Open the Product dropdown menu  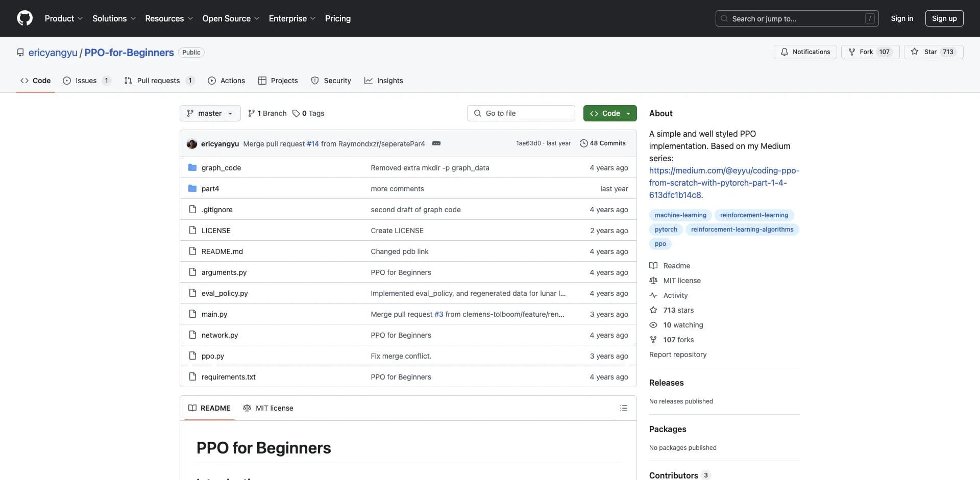(x=63, y=18)
